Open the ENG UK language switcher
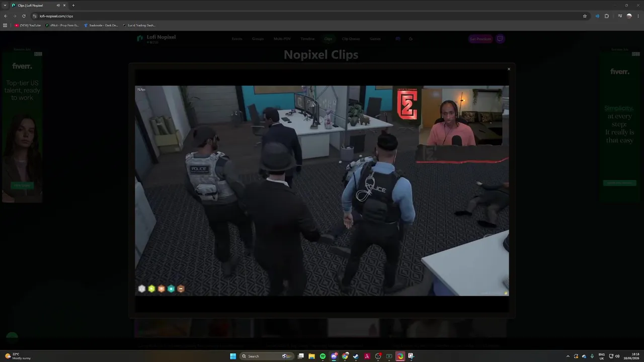 click(602, 356)
